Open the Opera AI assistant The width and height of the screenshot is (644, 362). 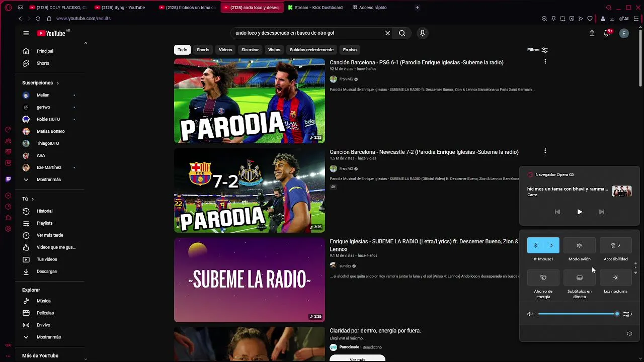click(x=624, y=19)
